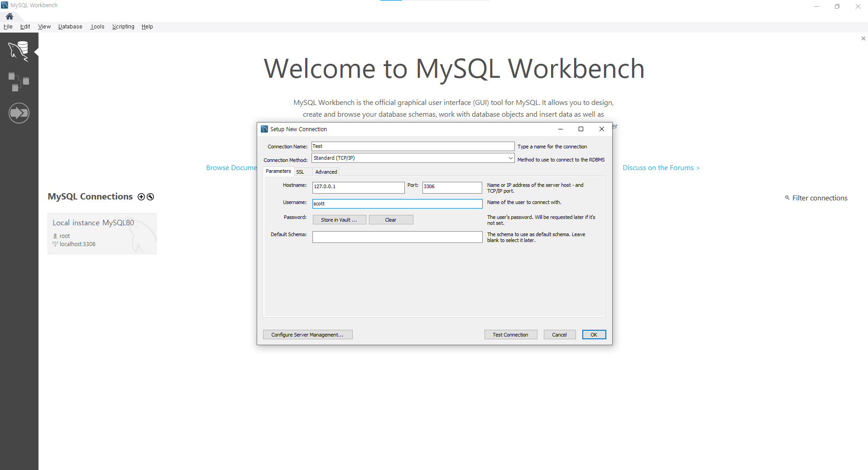Screen dimensions: 868x470
Task: Restore down the MySQL Workbench main window
Action: point(837,6)
